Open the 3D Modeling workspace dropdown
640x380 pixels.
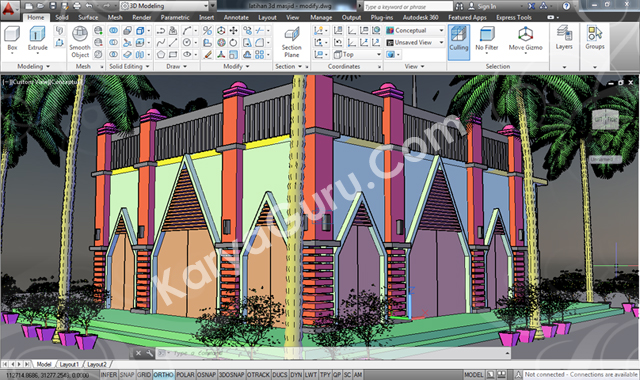[x=165, y=6]
